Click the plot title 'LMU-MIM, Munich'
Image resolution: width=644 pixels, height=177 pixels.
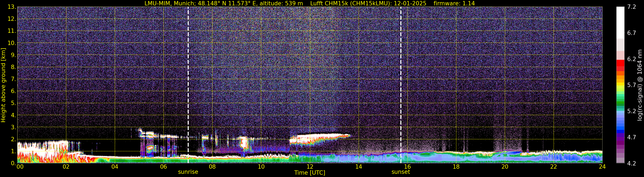click(x=169, y=3)
